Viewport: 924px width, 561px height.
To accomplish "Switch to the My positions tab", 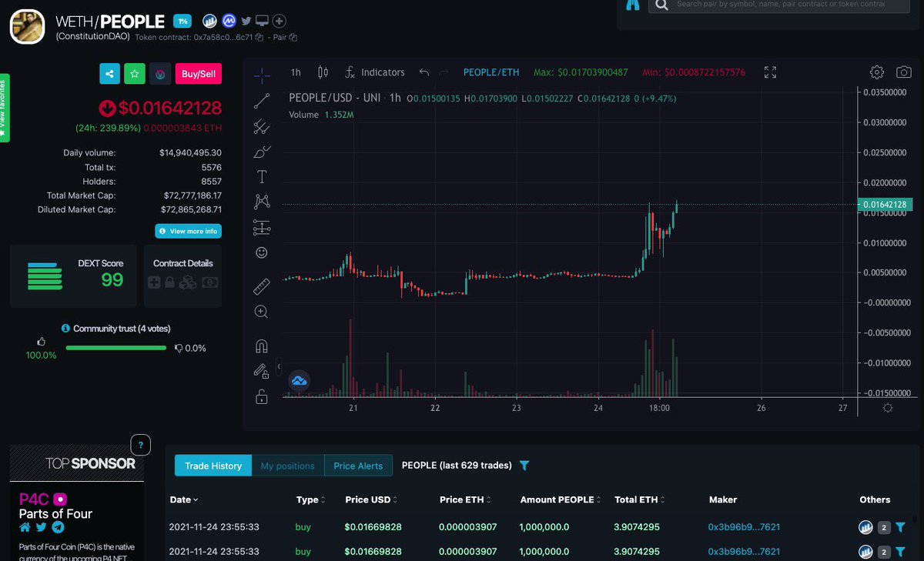I will pos(288,466).
